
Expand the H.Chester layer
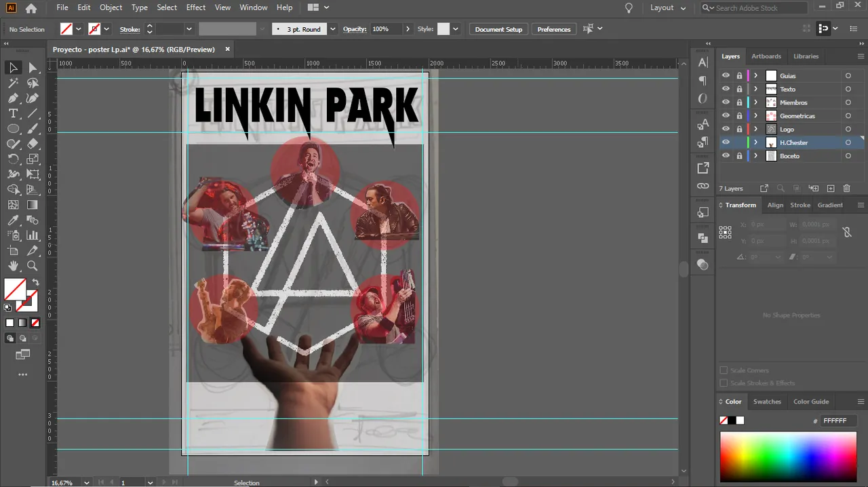(x=756, y=142)
